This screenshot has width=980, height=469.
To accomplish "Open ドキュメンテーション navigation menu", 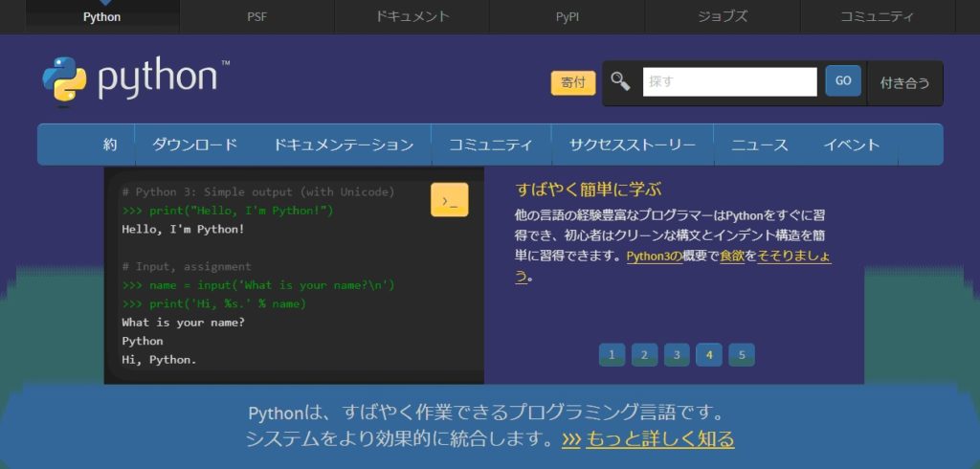I will 344,145.
